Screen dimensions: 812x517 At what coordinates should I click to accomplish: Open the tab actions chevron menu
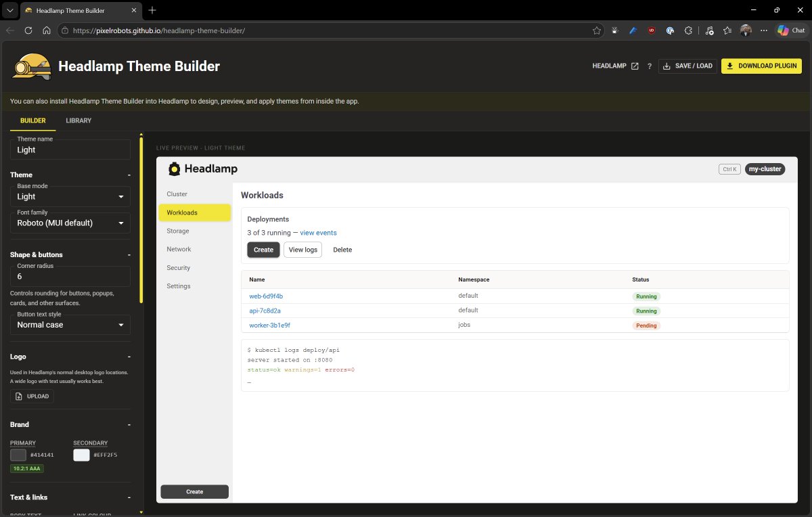(x=9, y=11)
